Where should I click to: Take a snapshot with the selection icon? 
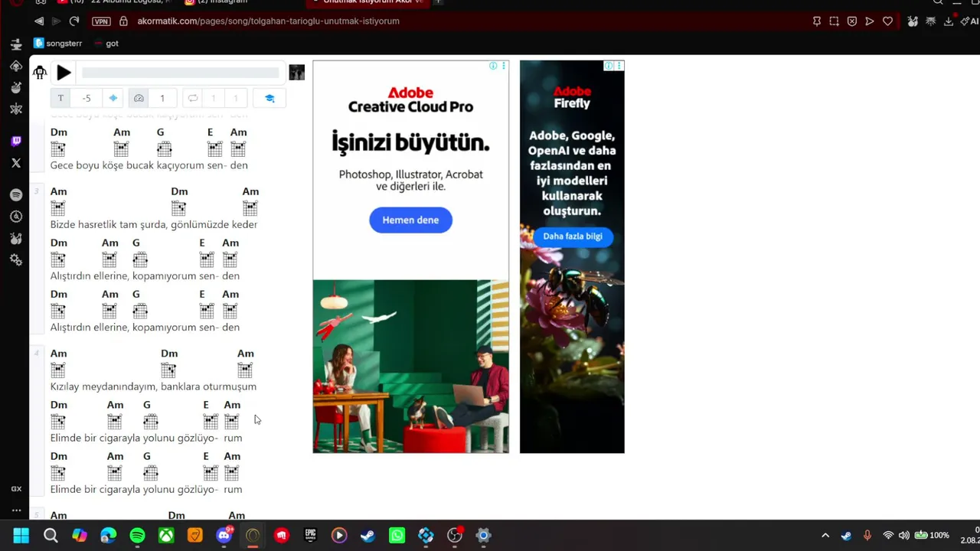(835, 21)
